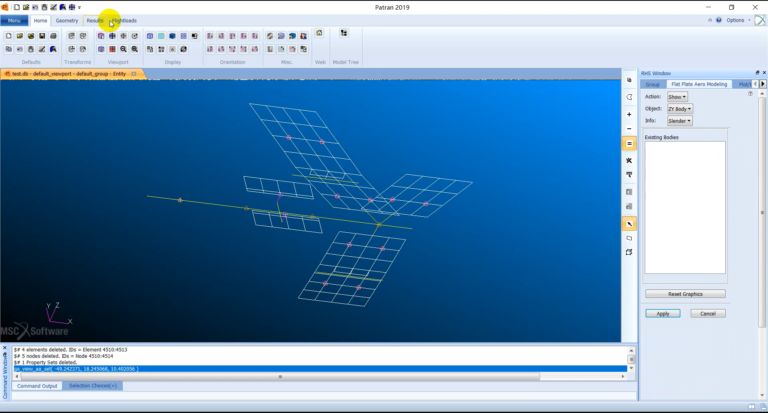Click the top icon of vertical toolbar
The image size is (768, 413).
pyautogui.click(x=629, y=80)
